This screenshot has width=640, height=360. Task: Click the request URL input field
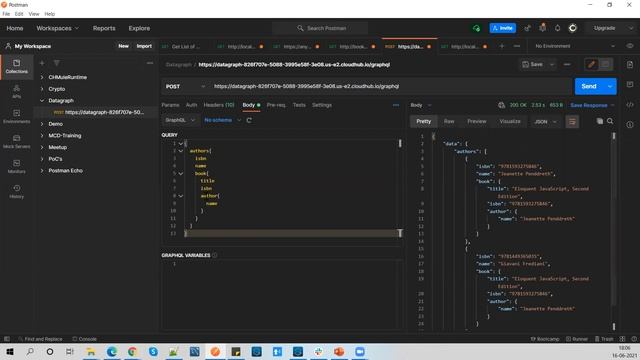tap(390, 87)
